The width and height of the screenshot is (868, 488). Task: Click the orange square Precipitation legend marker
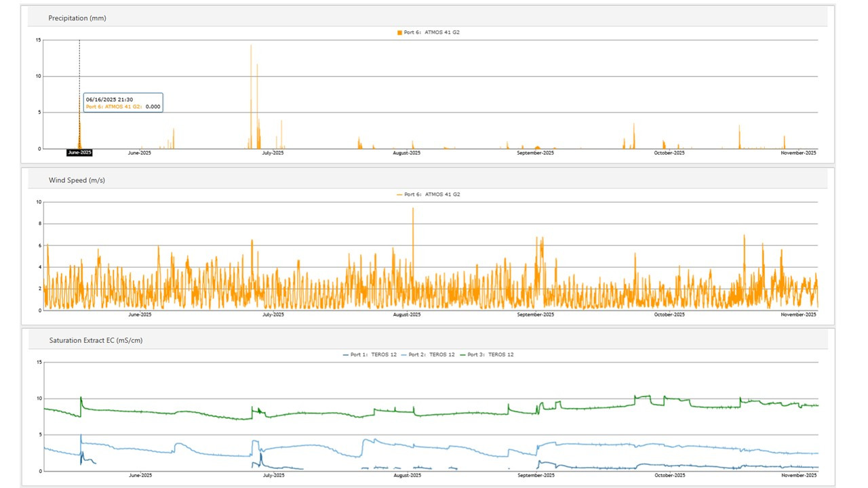[399, 33]
